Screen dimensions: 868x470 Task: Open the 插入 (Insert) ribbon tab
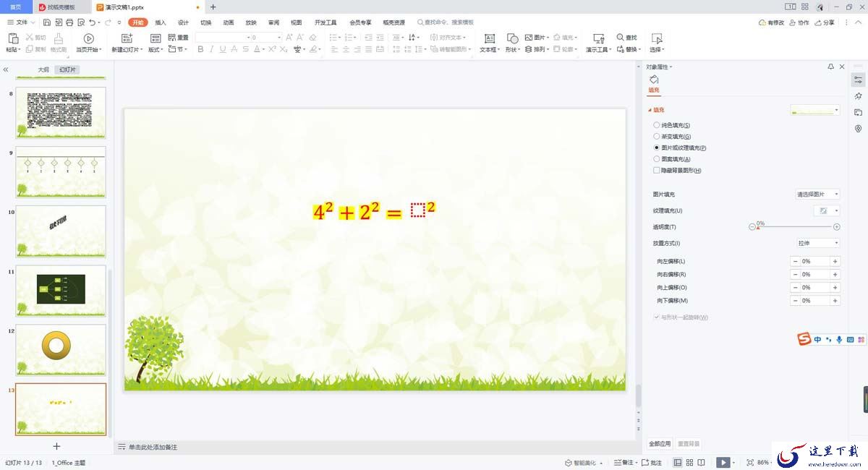point(161,22)
